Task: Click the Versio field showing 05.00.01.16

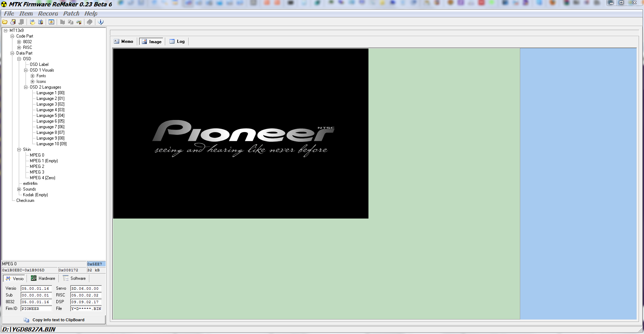Action: coord(36,288)
